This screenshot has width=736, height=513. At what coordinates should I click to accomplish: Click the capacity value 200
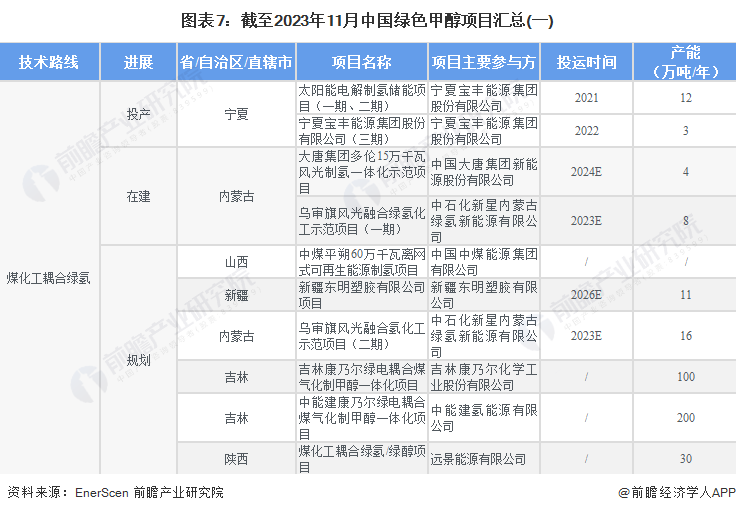coord(686,418)
